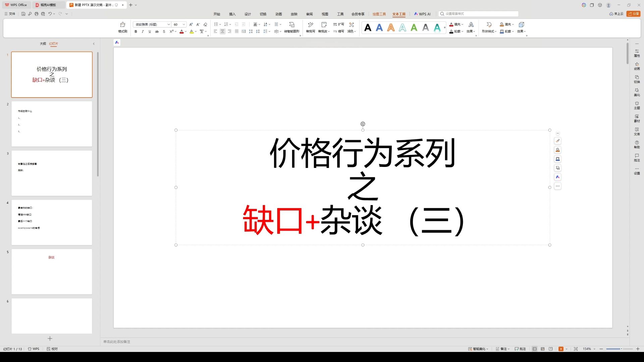Open the 开始 ribbon tab
This screenshot has width=644, height=362.
[217, 14]
